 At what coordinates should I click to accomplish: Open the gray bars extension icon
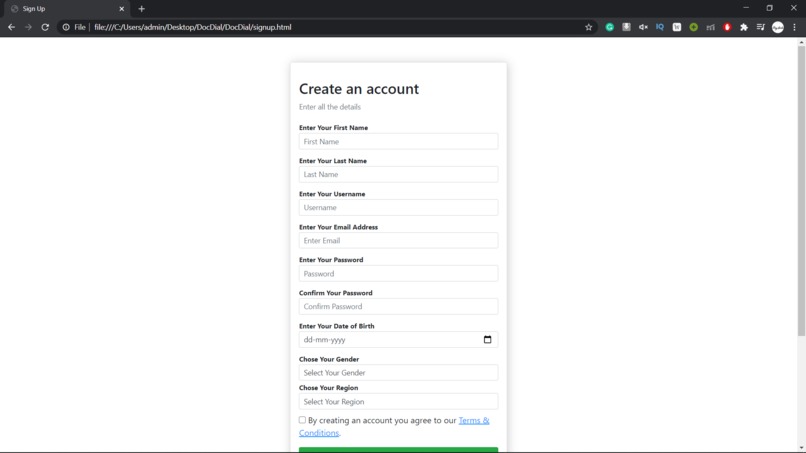[x=710, y=27]
